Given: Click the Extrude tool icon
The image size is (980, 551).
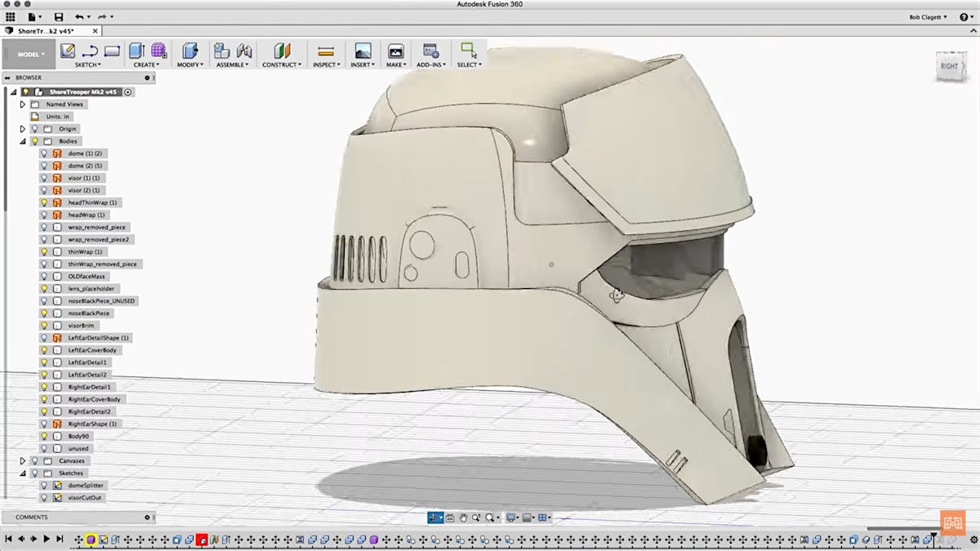Looking at the screenshot, I should coord(136,51).
